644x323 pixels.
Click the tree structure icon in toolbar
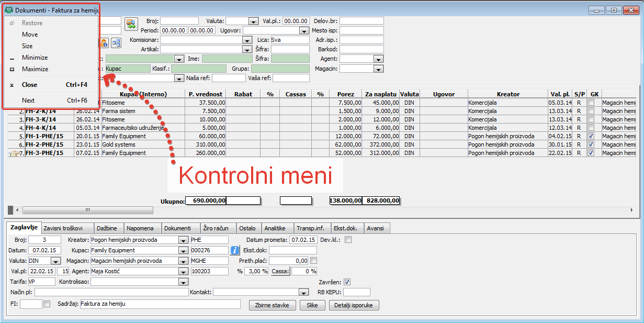coord(116,43)
